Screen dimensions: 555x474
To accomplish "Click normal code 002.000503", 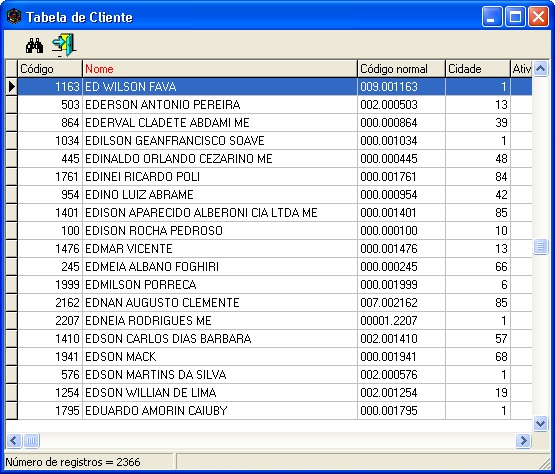I will tap(401, 105).
